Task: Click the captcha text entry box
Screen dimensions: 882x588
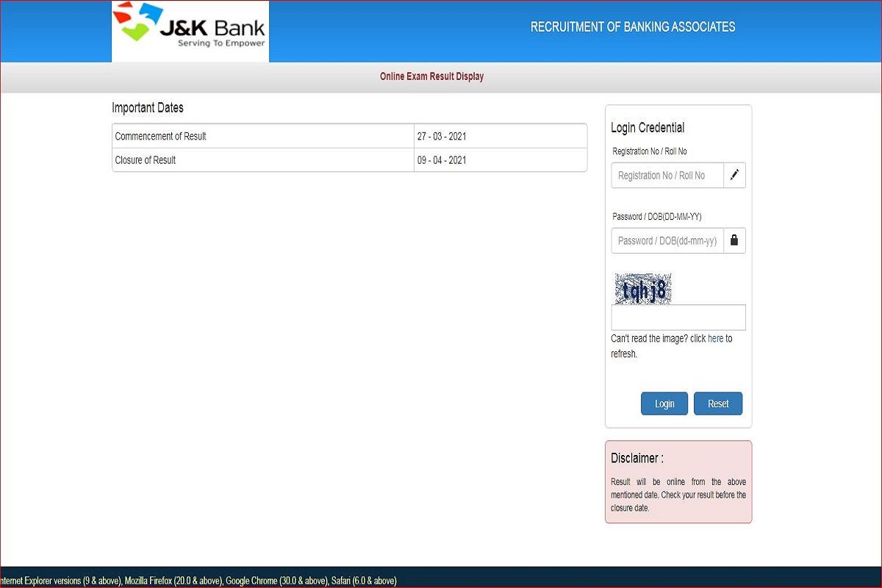Action: point(678,318)
